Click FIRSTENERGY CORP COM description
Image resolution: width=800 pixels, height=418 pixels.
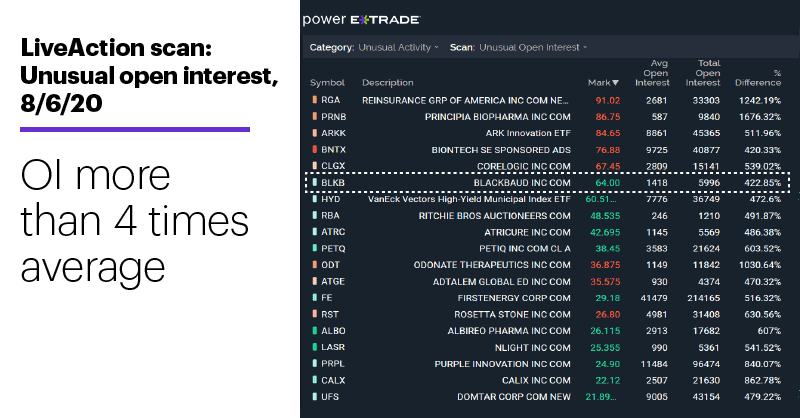[x=514, y=298]
